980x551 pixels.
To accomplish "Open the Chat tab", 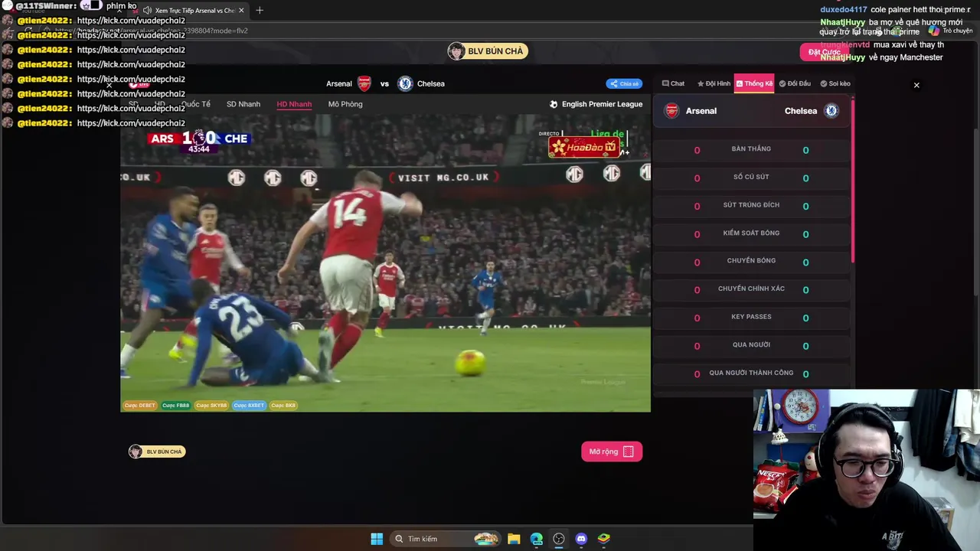I will (x=674, y=83).
